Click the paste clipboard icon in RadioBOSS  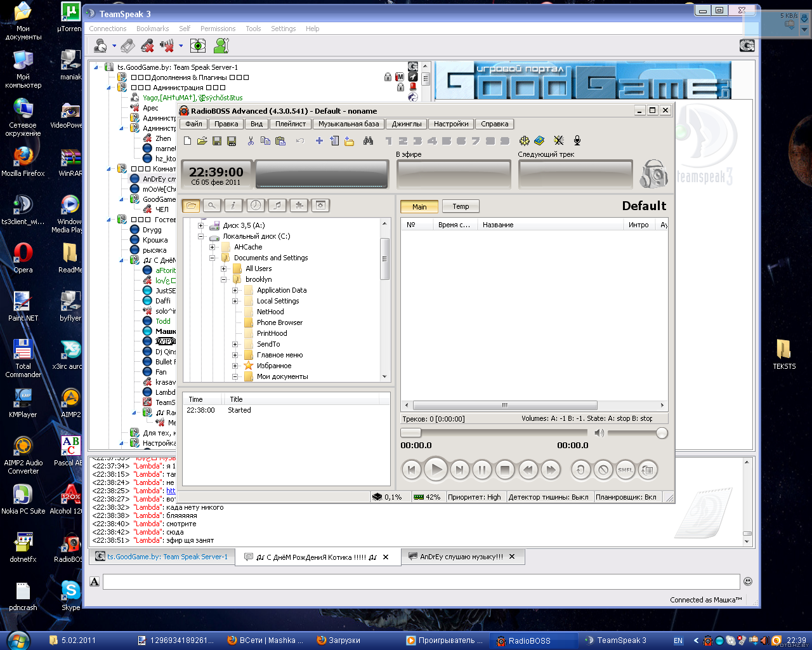tap(280, 141)
